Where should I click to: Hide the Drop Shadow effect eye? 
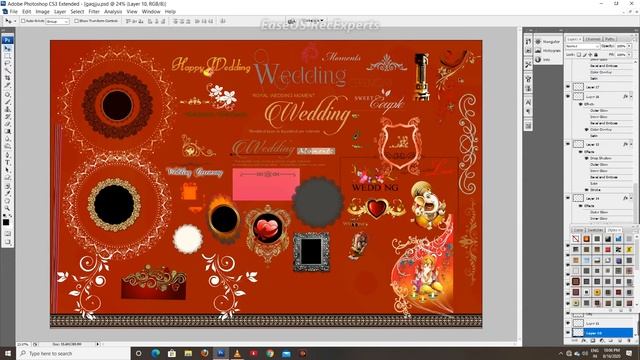[x=587, y=158]
